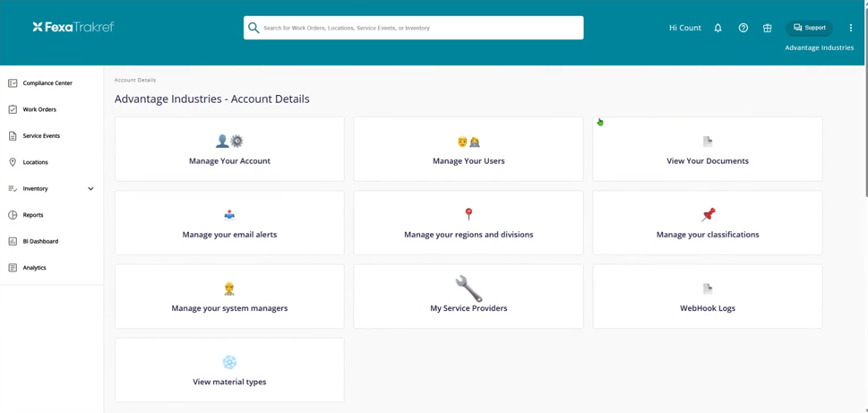Click the Work Orders checkmark icon

coord(13,109)
